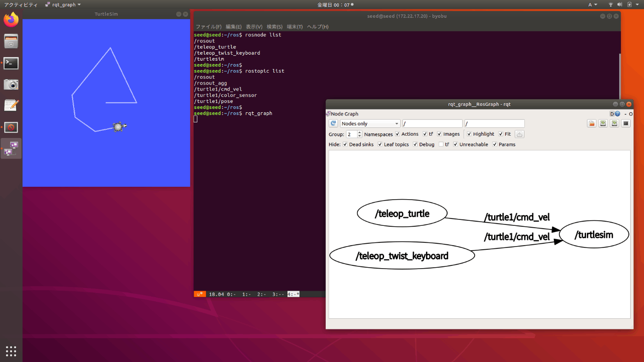
Task: Click the refresh graph icon in rqt
Action: point(333,123)
